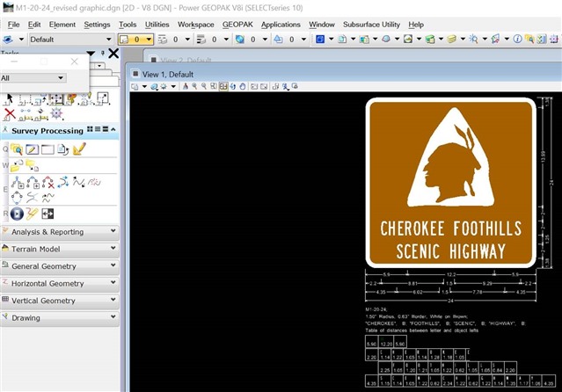Collapse the Survey Processing section
Viewport: 562px width, 392px height.
[113, 129]
